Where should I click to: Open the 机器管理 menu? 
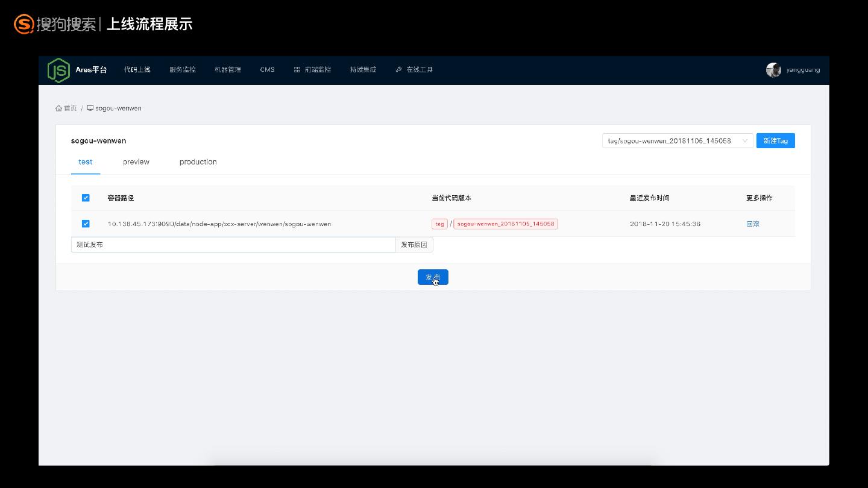pyautogui.click(x=228, y=70)
